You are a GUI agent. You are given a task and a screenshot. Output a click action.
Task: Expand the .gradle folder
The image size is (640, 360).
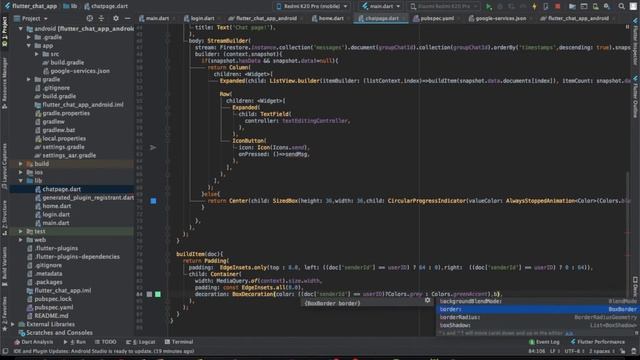(29, 37)
